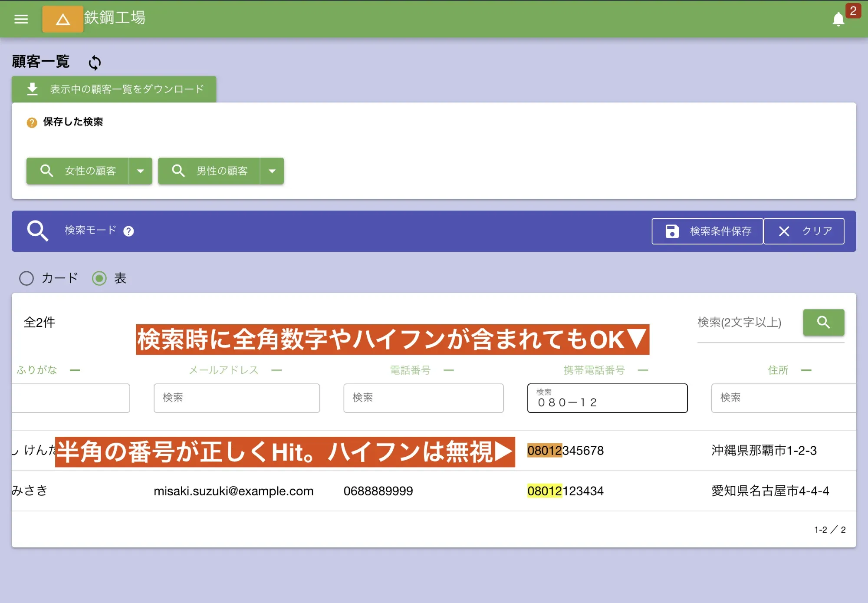The height and width of the screenshot is (603, 868).
Task: Hide the メールアドレス column with its minus toggle
Action: coord(277,369)
